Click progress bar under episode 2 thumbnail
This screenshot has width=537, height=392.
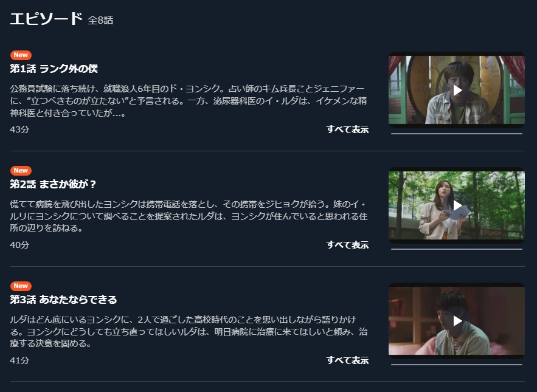[457, 249]
